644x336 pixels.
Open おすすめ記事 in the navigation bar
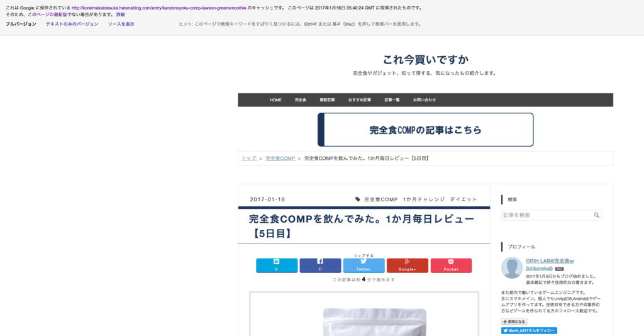tap(360, 100)
